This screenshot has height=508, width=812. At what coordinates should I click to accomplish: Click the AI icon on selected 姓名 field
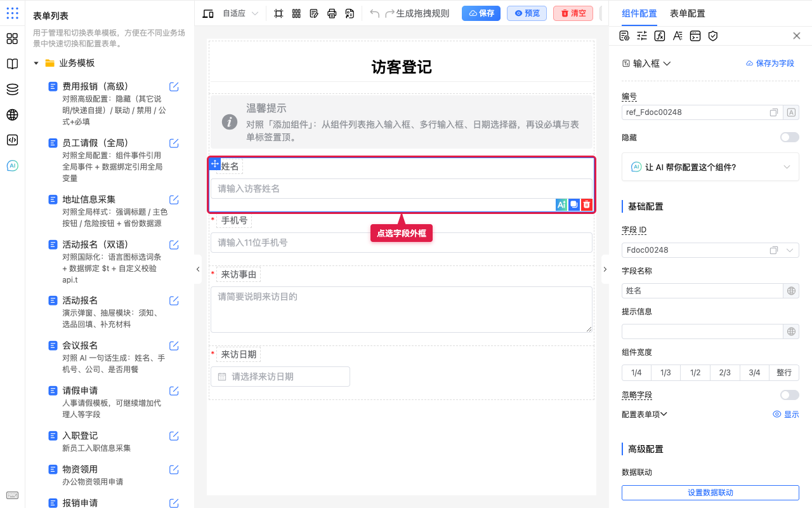[x=561, y=204]
